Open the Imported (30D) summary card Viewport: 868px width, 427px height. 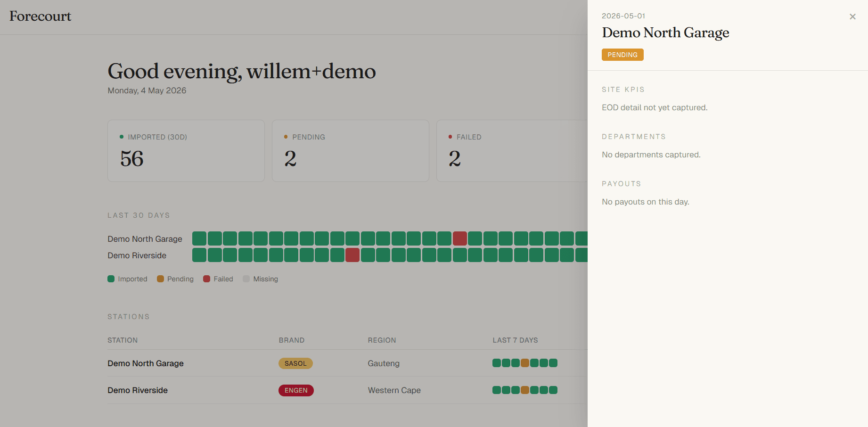tap(186, 151)
